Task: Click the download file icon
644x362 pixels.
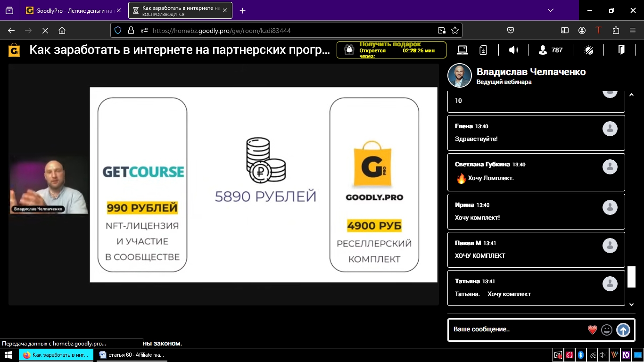Action: 483,50
